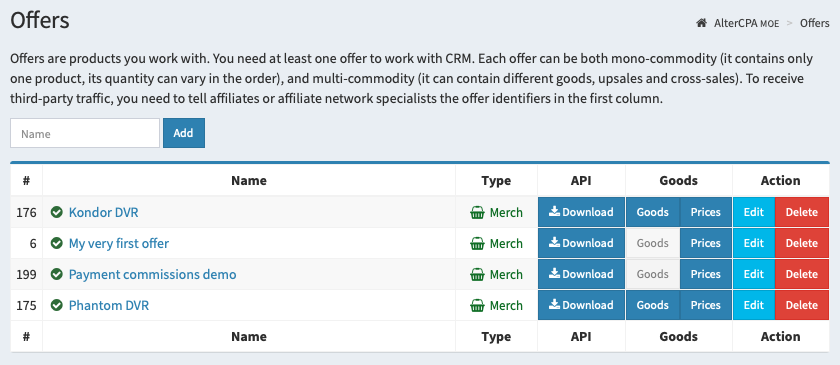Click basket Merch icon in Kondor DVR row
This screenshot has width=840, height=365.
tap(477, 213)
